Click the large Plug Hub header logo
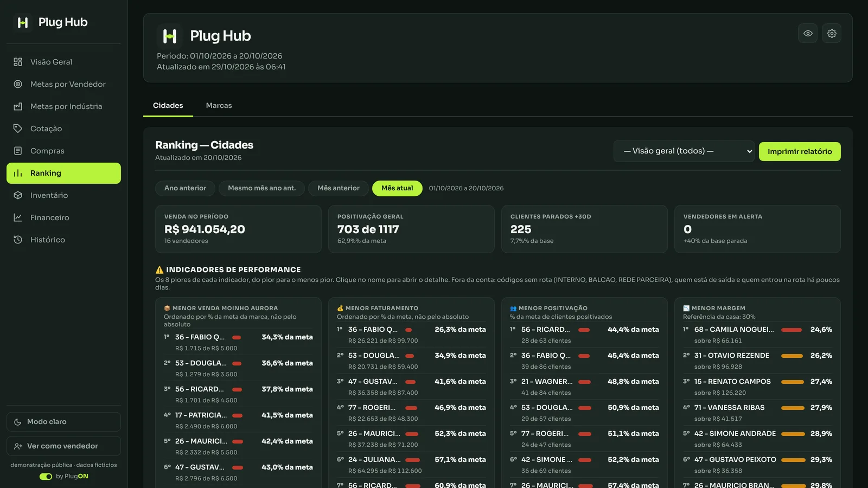Image resolution: width=868 pixels, height=488 pixels. [170, 36]
